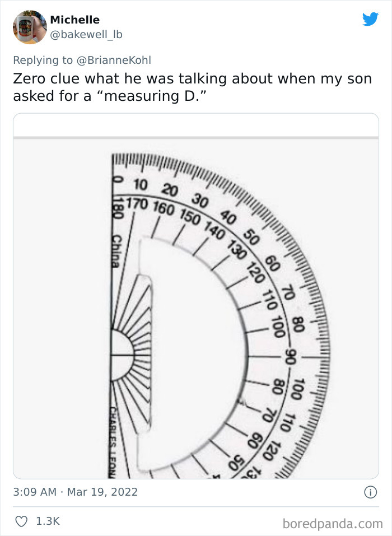Click the 180 mark on protractor

[118, 208]
